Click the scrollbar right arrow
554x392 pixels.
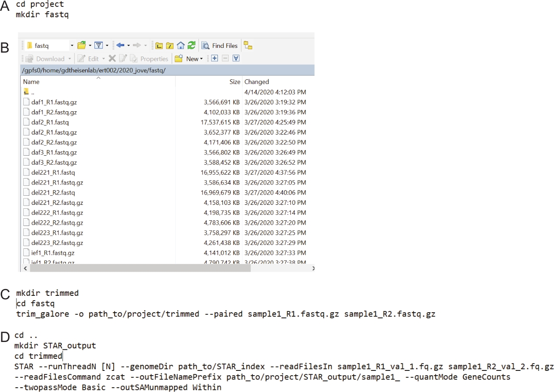313,268
